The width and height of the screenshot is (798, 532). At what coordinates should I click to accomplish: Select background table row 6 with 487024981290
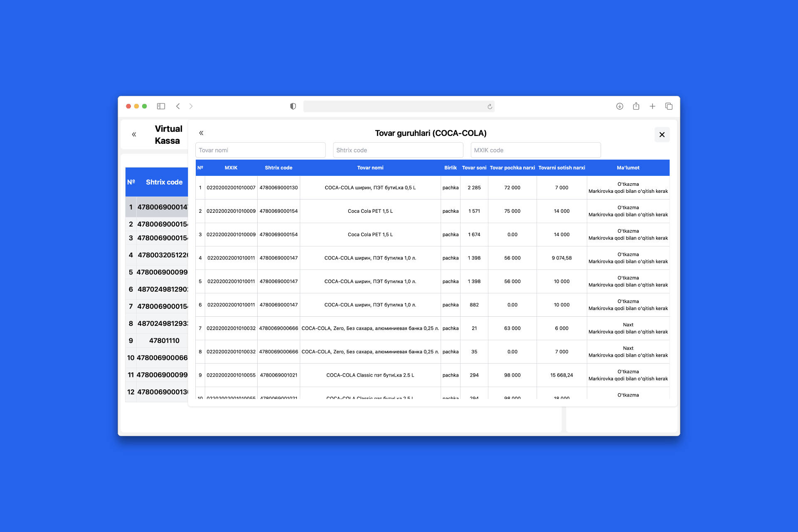tap(157, 289)
